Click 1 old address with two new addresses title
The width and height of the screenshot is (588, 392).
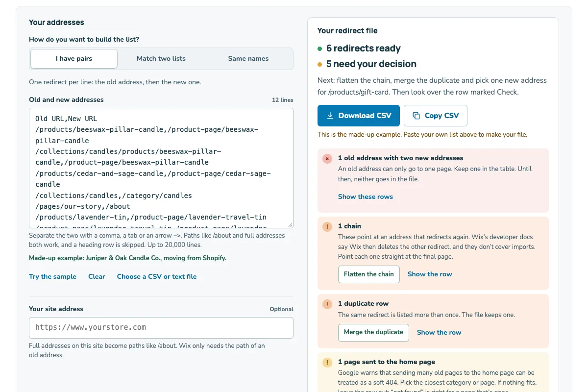[401, 158]
